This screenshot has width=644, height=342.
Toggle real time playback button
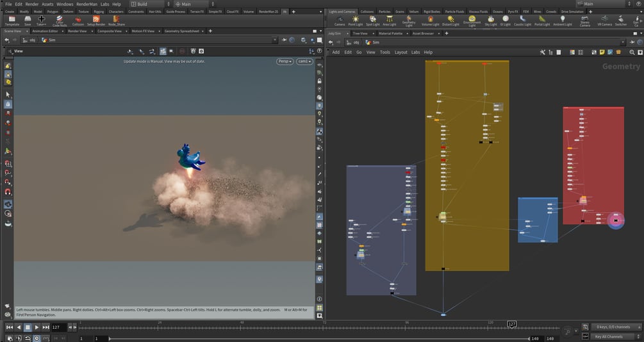pos(37,338)
